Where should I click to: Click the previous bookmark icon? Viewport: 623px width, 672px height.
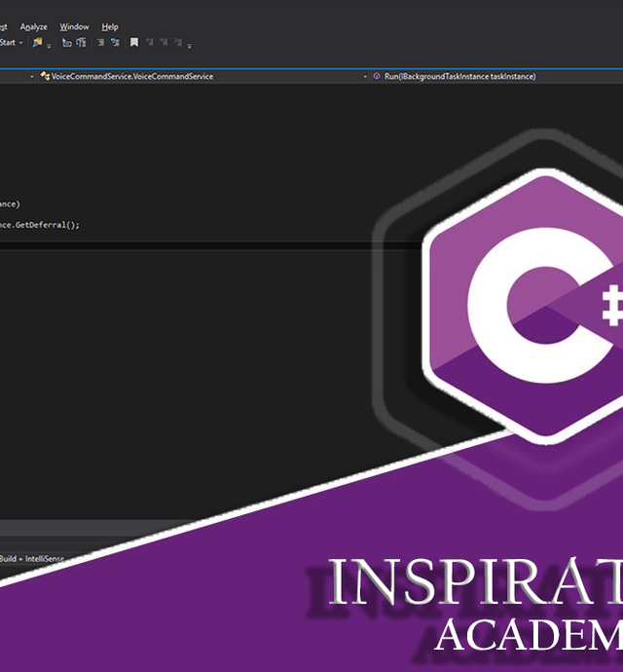coord(149,42)
